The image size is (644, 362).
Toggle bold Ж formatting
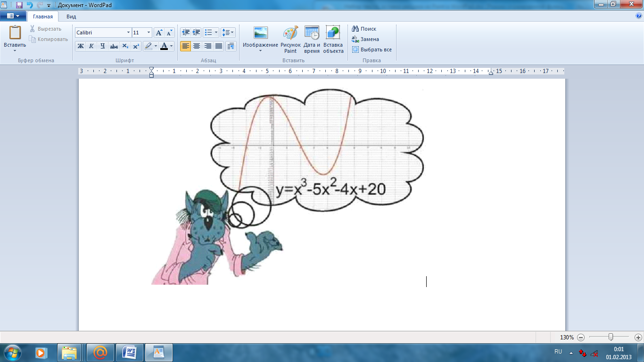pos(81,46)
